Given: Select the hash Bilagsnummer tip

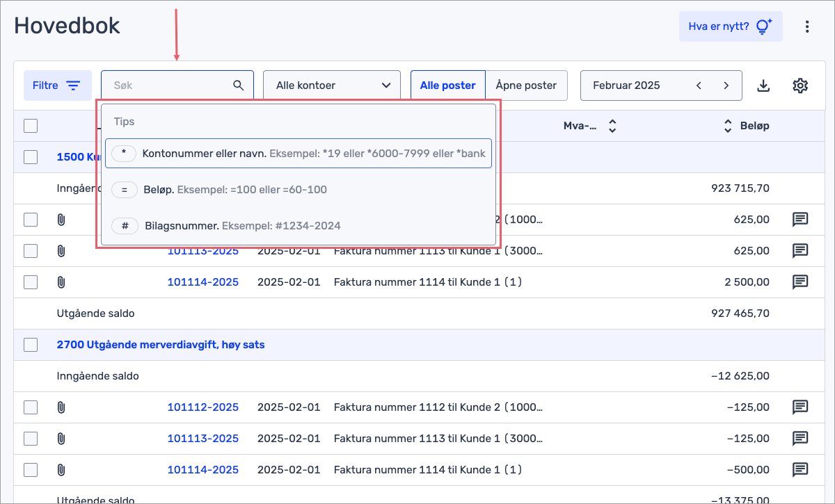Looking at the screenshot, I should (299, 226).
